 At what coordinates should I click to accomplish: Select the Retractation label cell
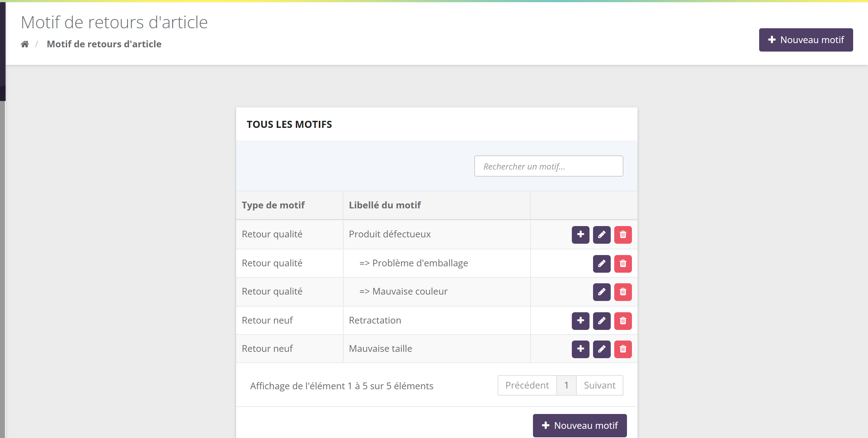[436, 320]
